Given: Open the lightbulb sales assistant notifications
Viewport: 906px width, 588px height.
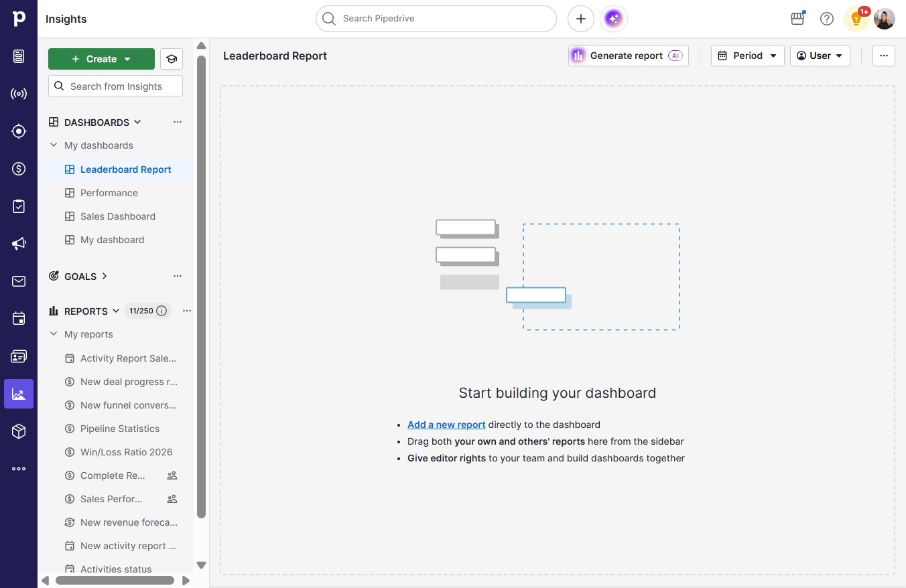Looking at the screenshot, I should tap(856, 19).
